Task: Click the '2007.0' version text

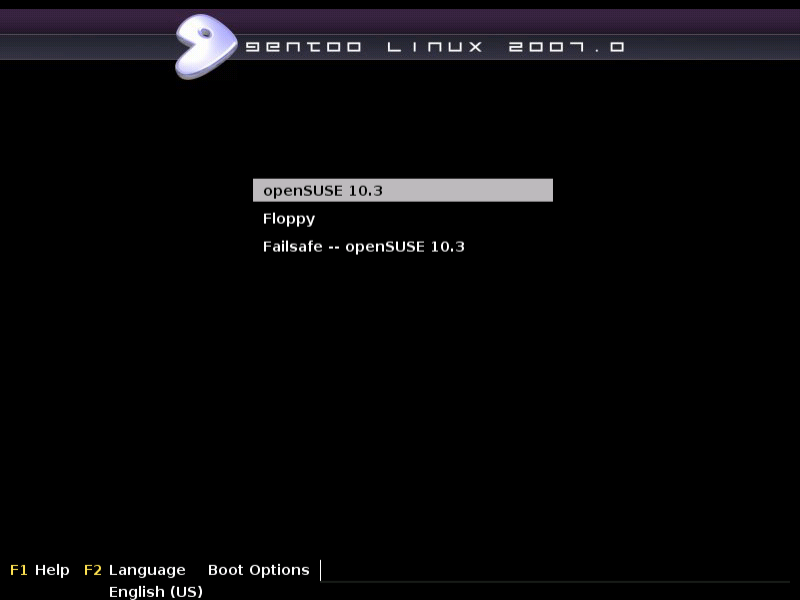Action: (566, 47)
